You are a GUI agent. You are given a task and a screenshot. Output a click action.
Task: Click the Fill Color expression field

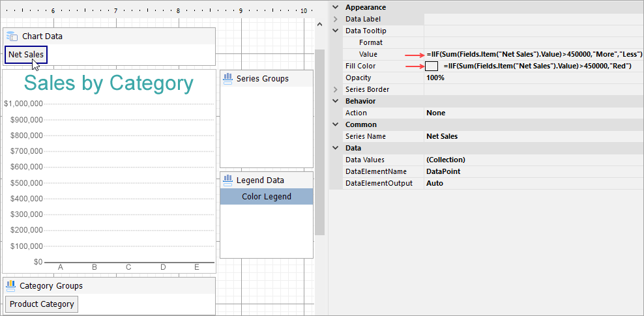tap(537, 66)
